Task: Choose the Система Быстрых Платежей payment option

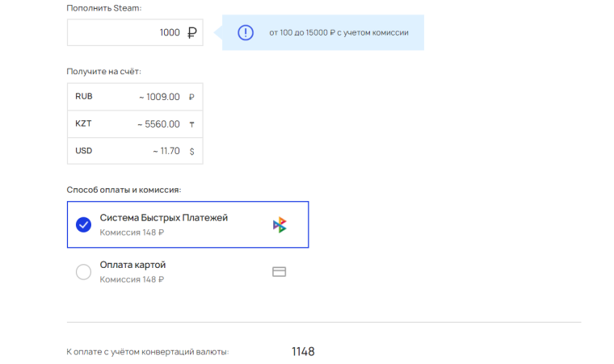Action: click(x=188, y=224)
